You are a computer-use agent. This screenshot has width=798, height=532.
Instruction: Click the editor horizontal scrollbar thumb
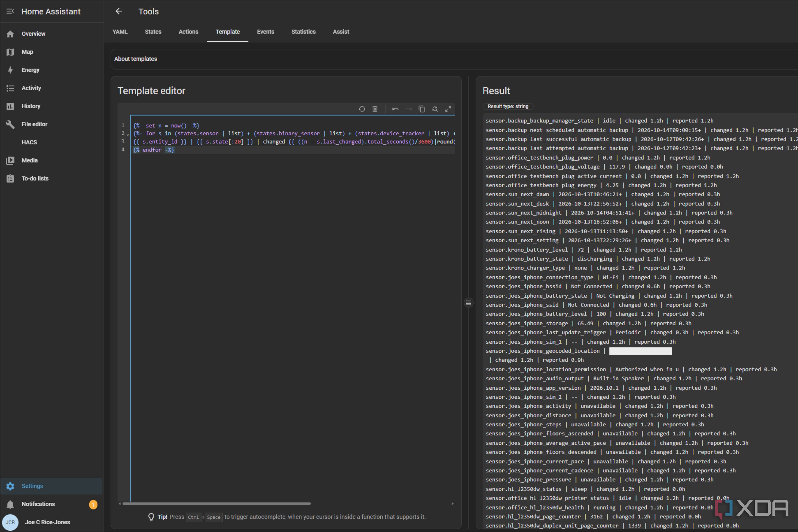point(217,504)
